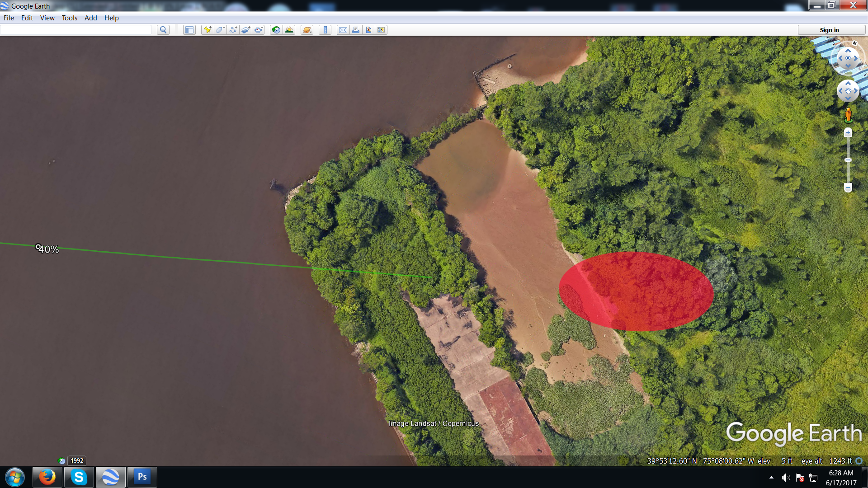Click look joystick left arrow
868x488 pixels.
[x=840, y=58]
